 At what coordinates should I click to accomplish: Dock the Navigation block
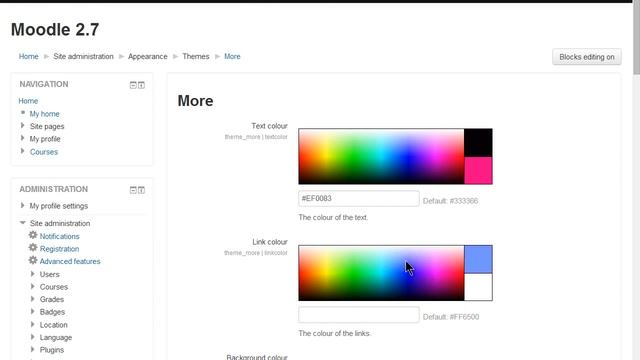click(x=141, y=85)
